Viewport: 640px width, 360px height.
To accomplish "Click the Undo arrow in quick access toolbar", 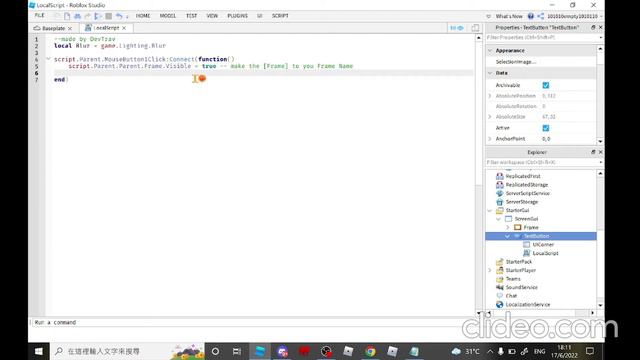I will click(119, 16).
